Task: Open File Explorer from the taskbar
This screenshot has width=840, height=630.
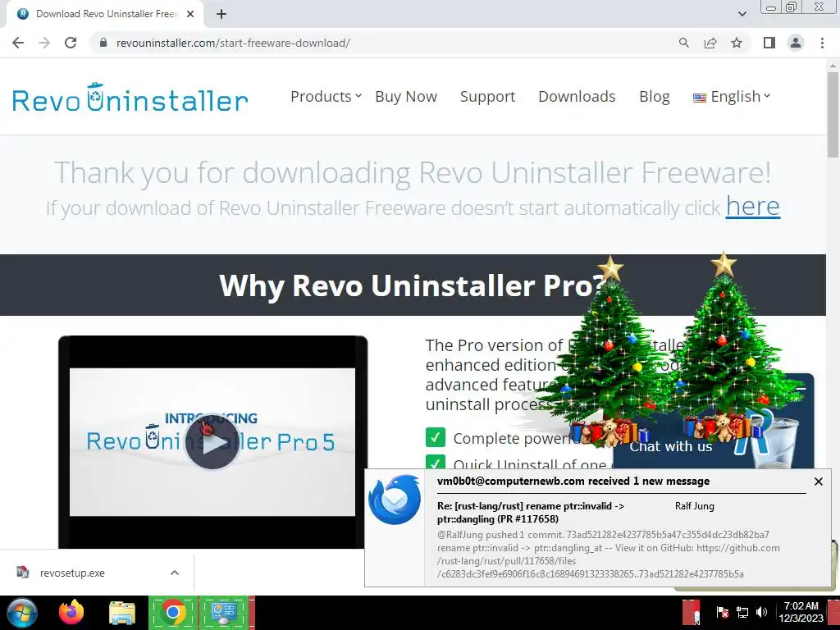Action: click(122, 612)
